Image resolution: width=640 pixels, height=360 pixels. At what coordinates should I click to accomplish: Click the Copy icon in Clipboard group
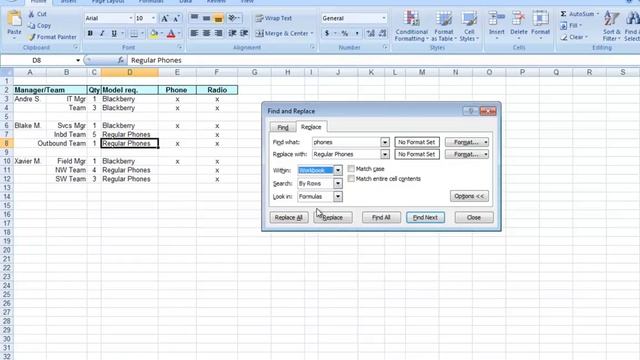[32, 25]
